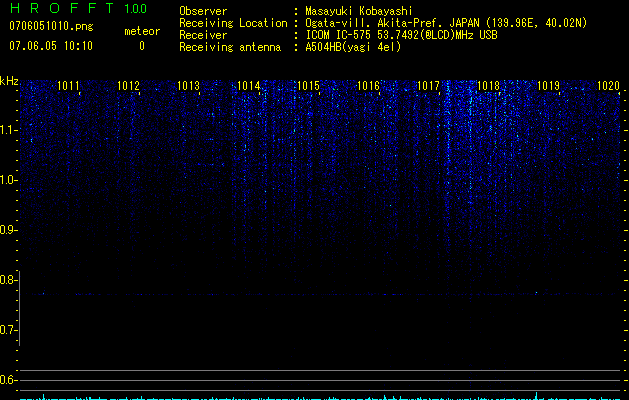
Task: Click time marker 1015
Action: [308, 85]
